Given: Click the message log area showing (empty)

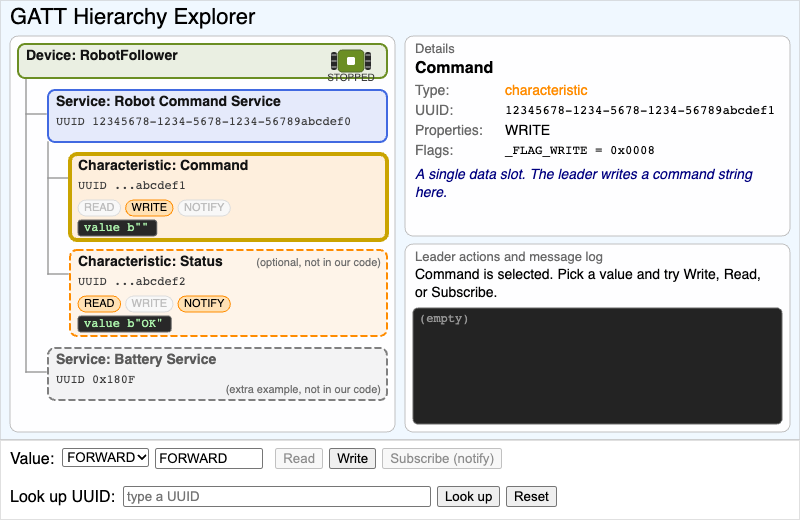Looking at the screenshot, I should point(597,366).
